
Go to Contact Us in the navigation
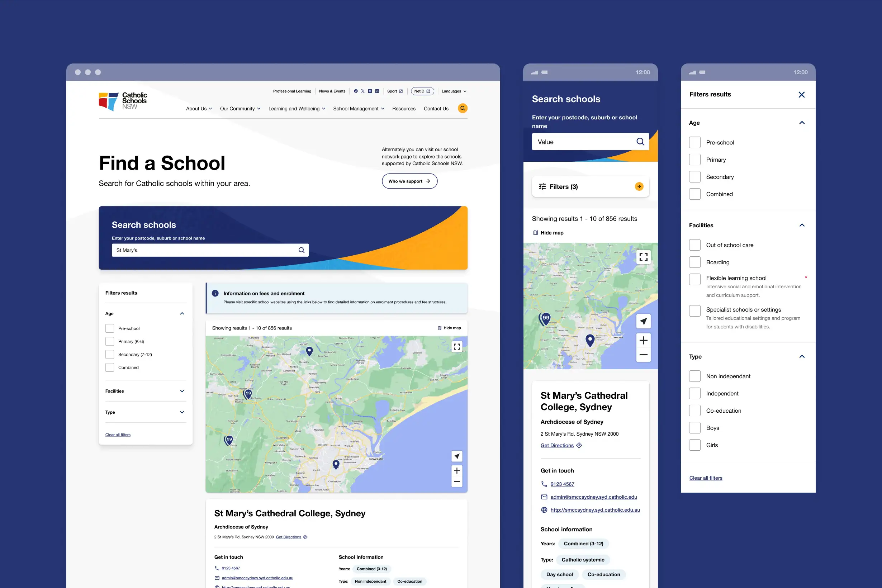[x=436, y=108]
